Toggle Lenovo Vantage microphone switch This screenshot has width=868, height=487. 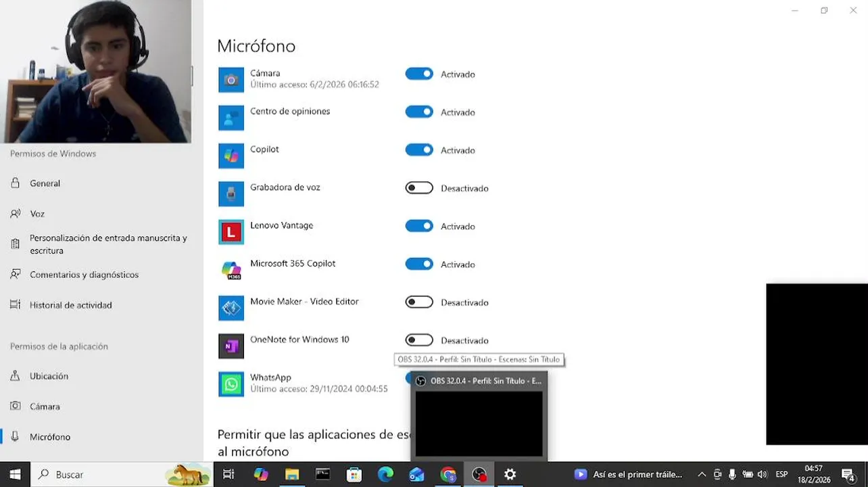[x=419, y=226]
